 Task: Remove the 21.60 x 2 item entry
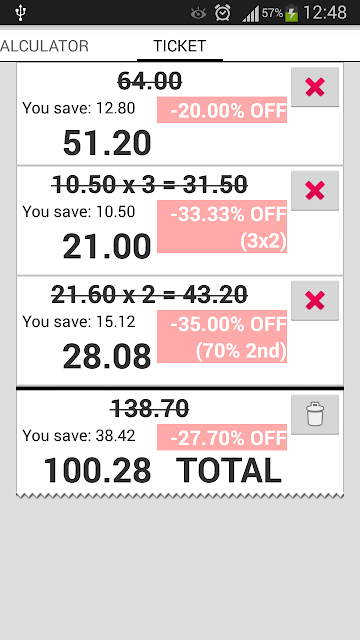[x=315, y=300]
